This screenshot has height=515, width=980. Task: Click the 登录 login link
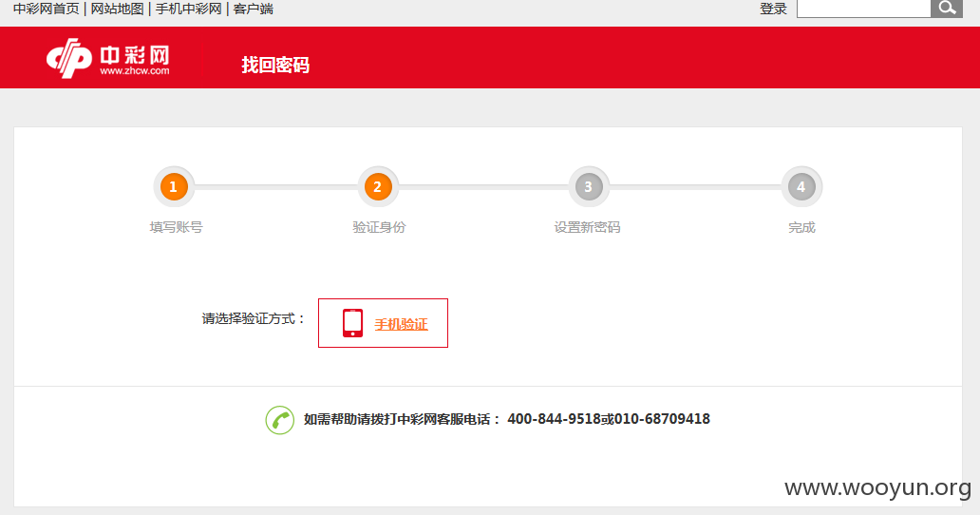point(773,9)
